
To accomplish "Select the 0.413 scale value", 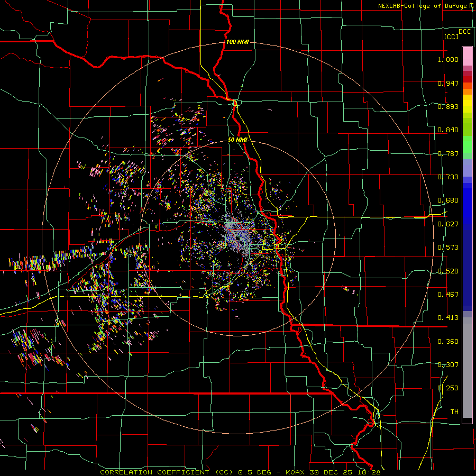I will (x=448, y=317).
